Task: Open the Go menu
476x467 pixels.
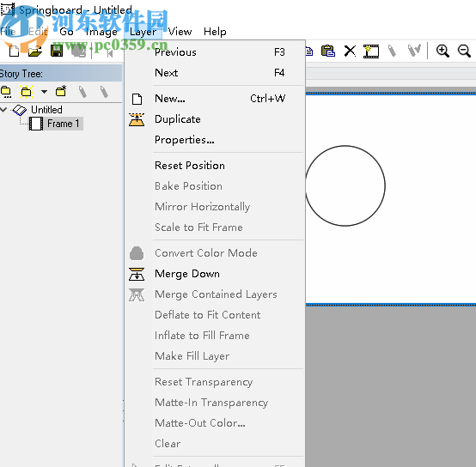Action: point(66,32)
